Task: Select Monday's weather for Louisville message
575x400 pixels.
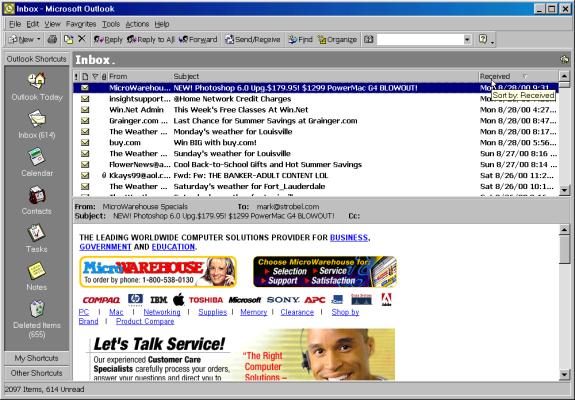Action: [x=316, y=132]
